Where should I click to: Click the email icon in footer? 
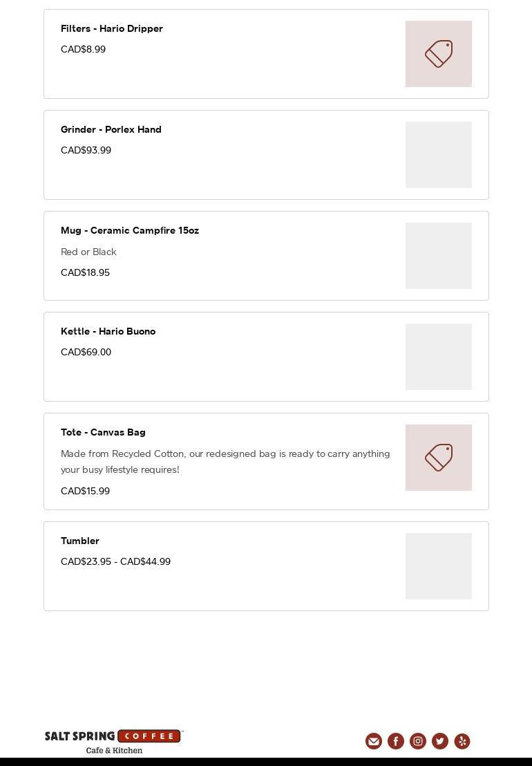point(374,741)
